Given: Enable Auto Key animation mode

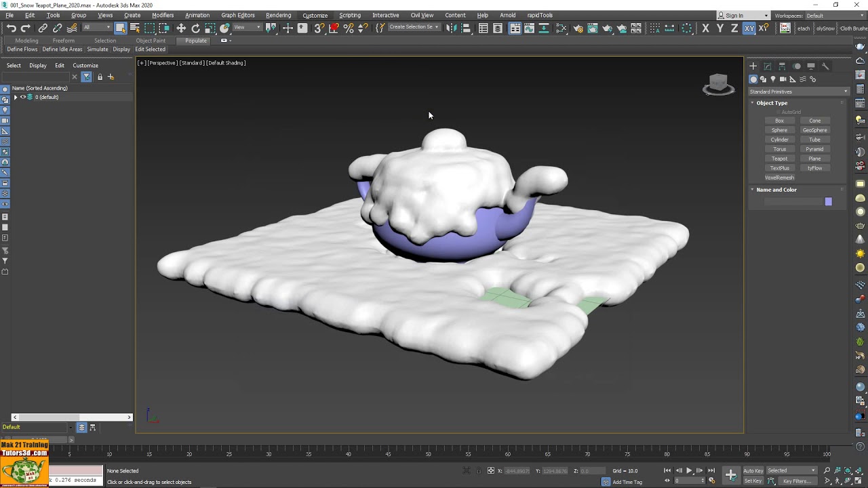Looking at the screenshot, I should (x=753, y=470).
